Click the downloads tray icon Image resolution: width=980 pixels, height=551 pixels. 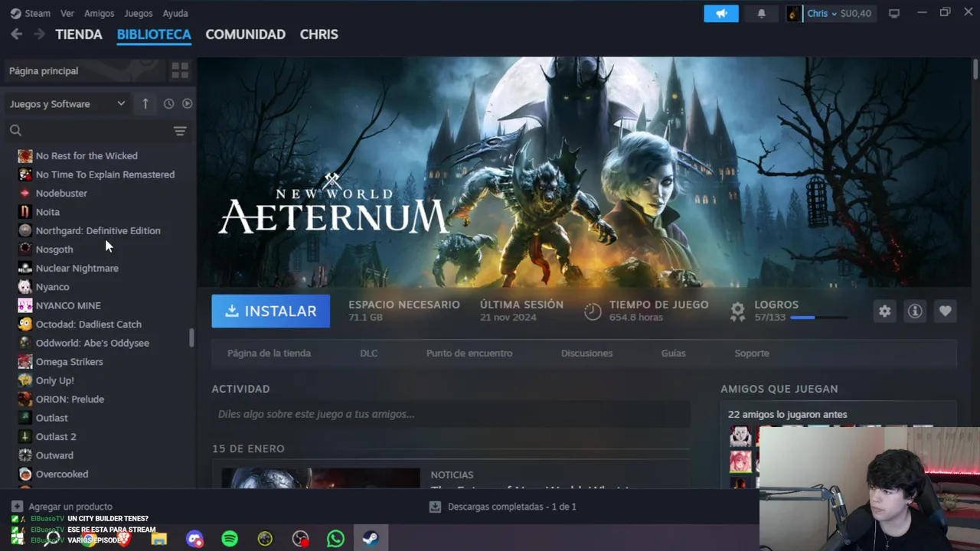click(435, 507)
